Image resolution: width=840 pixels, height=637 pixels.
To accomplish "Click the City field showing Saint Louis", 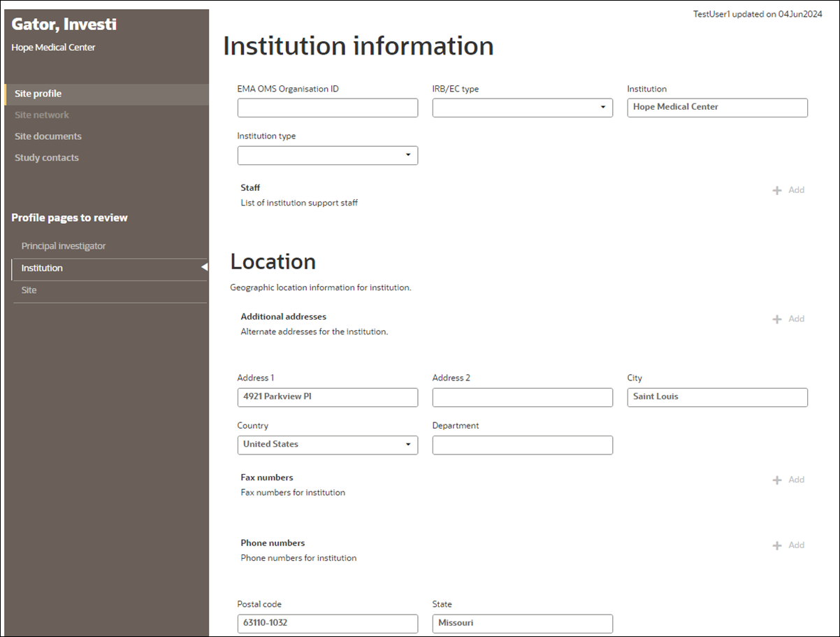I will click(x=718, y=397).
